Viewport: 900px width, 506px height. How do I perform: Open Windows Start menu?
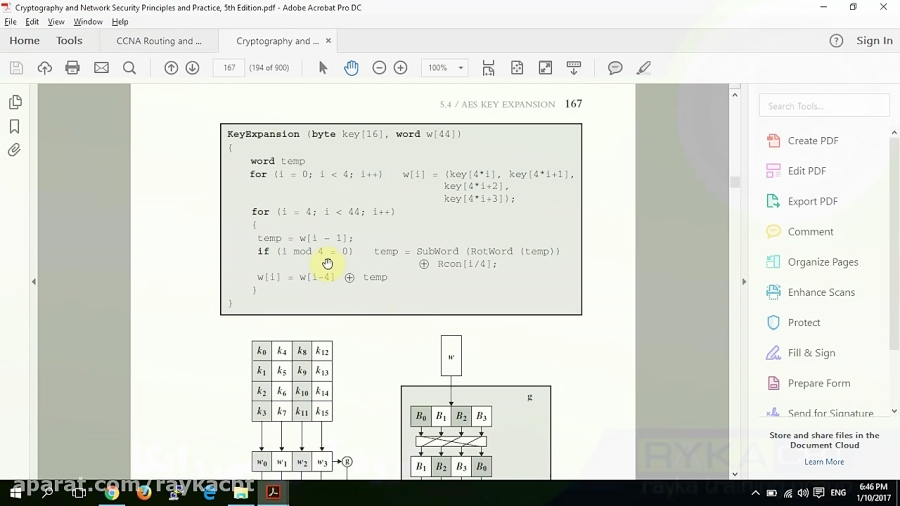(x=15, y=493)
